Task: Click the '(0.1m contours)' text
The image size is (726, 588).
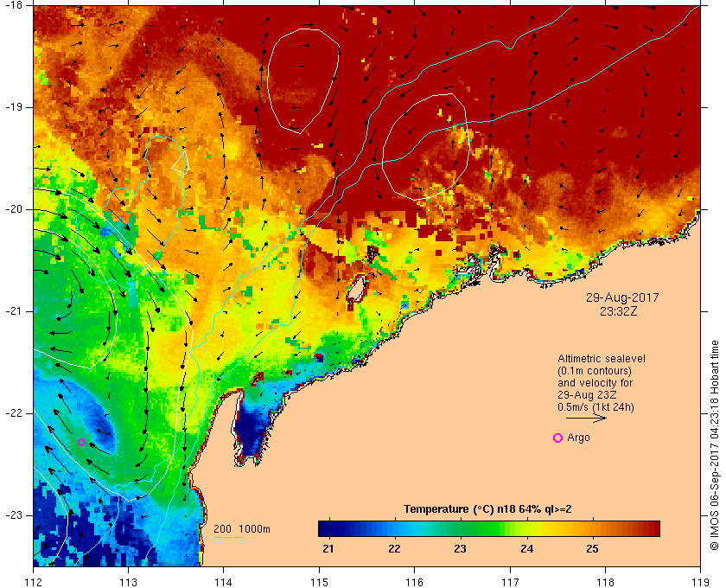Action: click(595, 371)
